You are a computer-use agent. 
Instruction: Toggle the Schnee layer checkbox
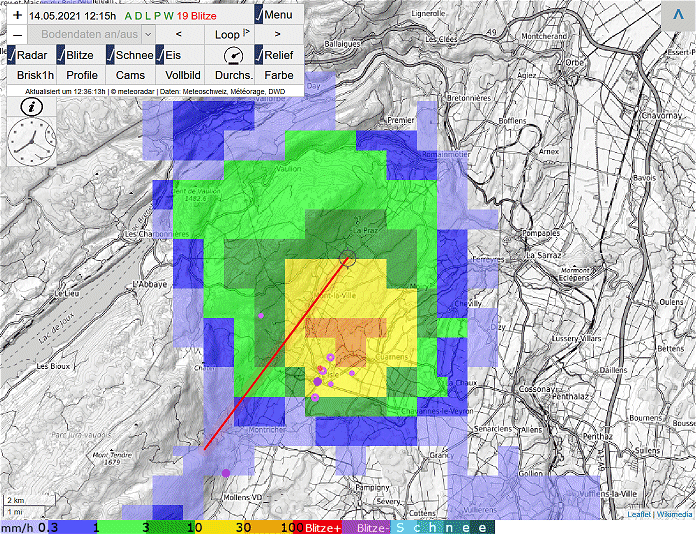tap(111, 55)
